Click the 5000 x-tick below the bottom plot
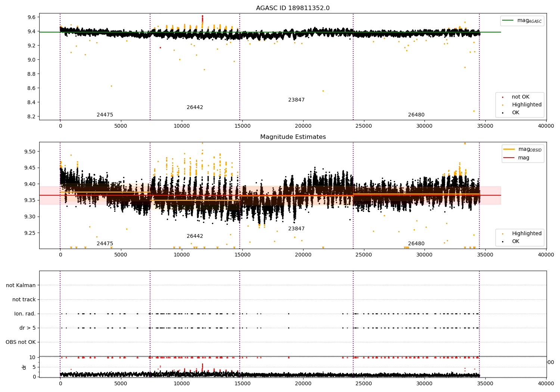 click(121, 383)
